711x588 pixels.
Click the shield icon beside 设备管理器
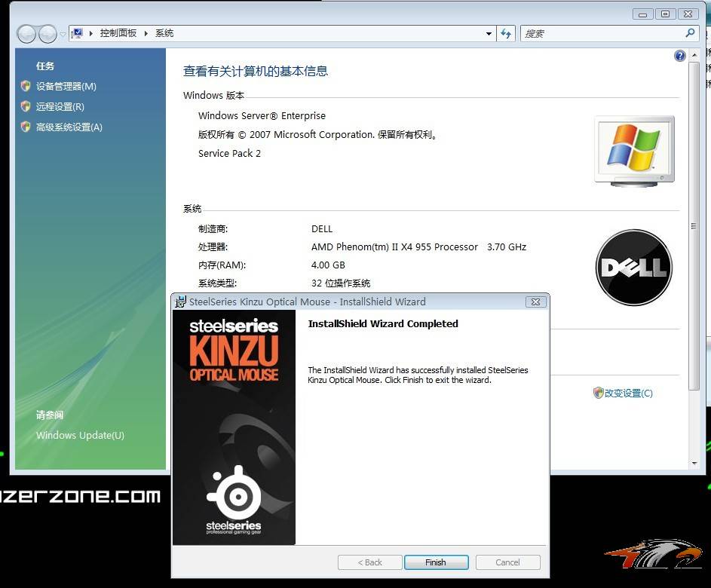(26, 86)
